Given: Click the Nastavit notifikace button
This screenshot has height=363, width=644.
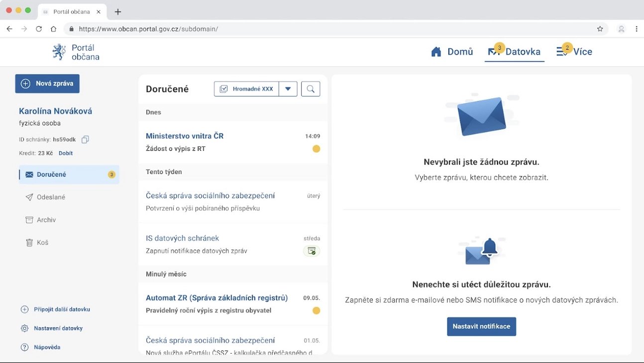Looking at the screenshot, I should tap(481, 327).
